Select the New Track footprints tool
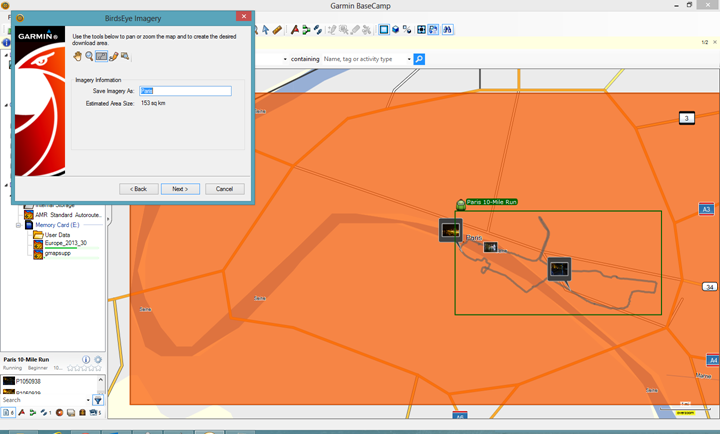 click(x=318, y=30)
